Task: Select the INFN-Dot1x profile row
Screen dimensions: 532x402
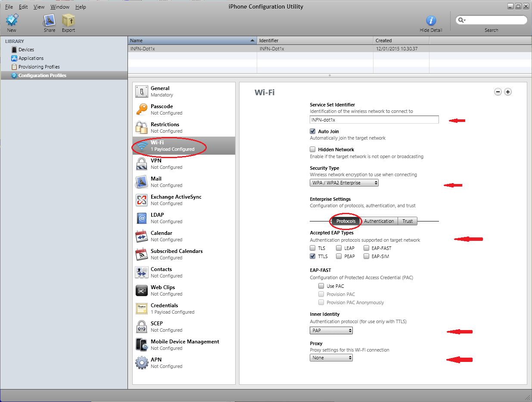Action: [x=330, y=49]
